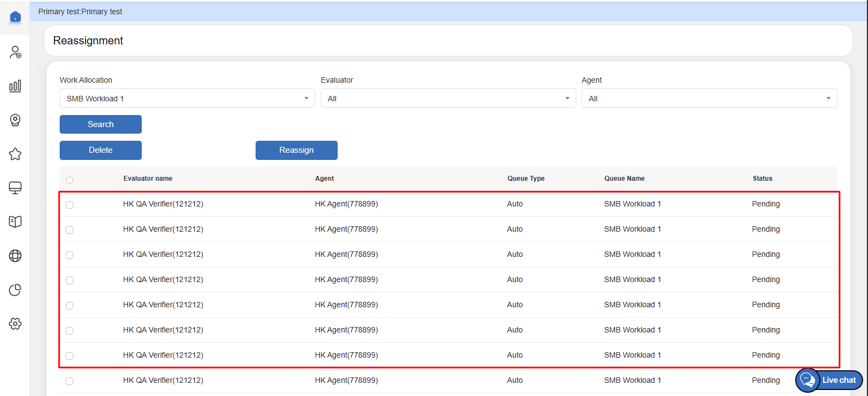Viewport: 868px width, 396px height.
Task: Open the gear settings icon in sidebar
Action: click(15, 324)
